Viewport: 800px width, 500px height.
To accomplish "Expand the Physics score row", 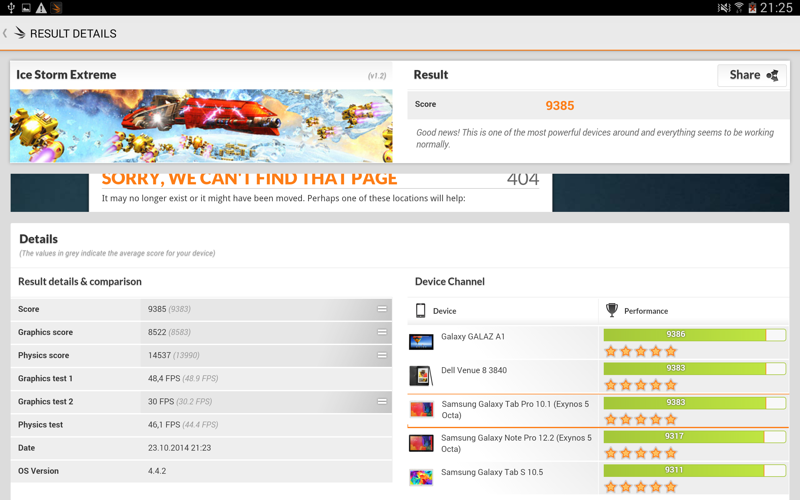I will [382, 355].
